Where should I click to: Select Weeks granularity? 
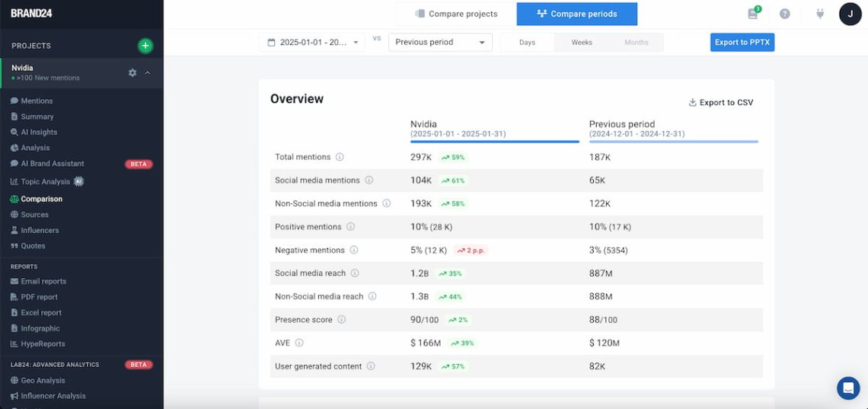tap(582, 42)
